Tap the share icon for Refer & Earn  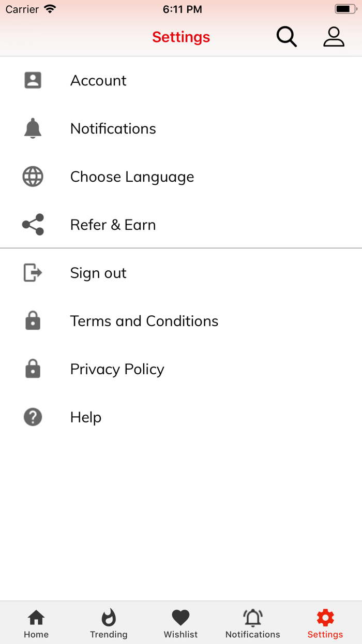click(x=33, y=225)
